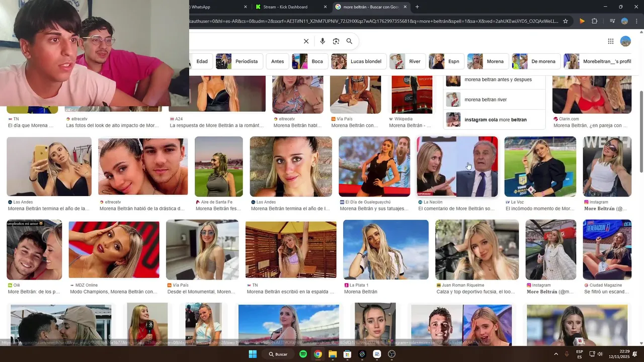Filter results by De morena chip

(536, 61)
